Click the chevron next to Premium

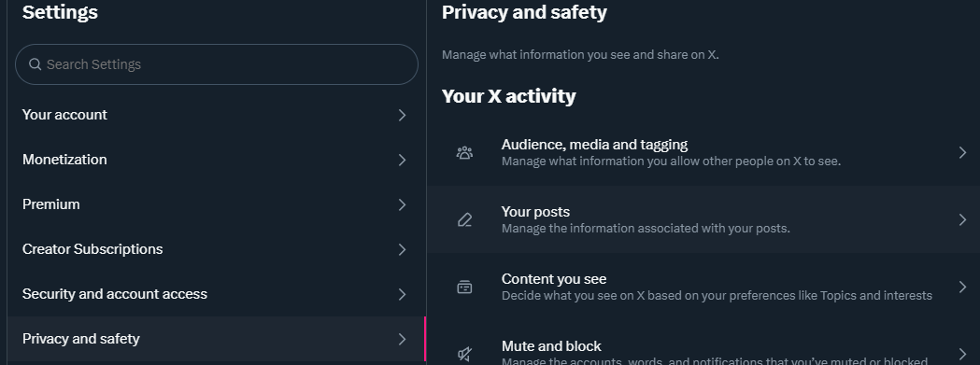[x=403, y=205]
